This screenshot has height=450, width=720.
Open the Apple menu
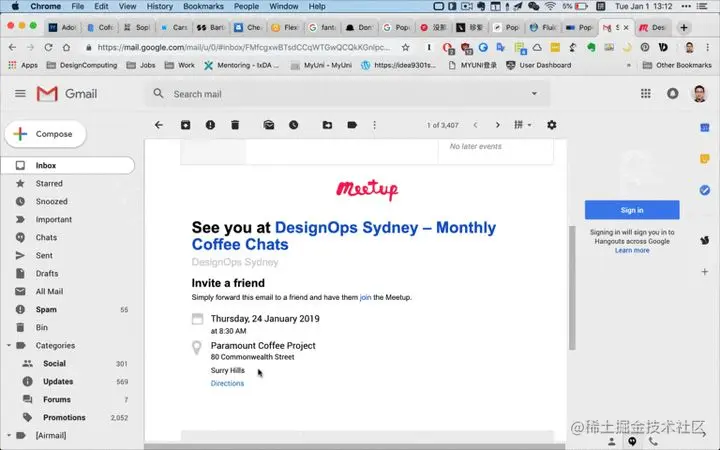[x=15, y=6]
